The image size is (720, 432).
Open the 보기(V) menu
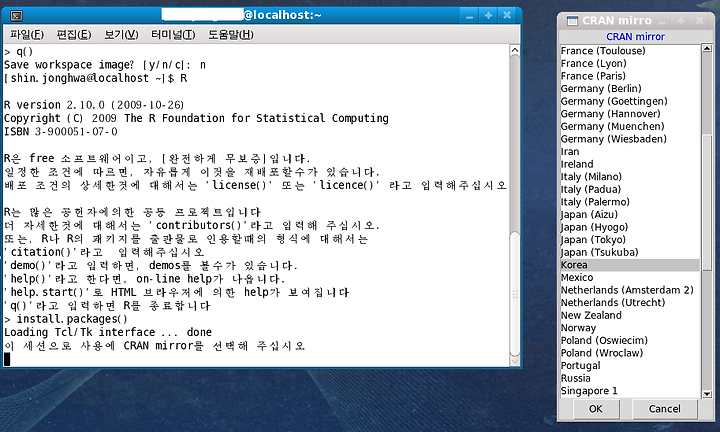[121, 34]
